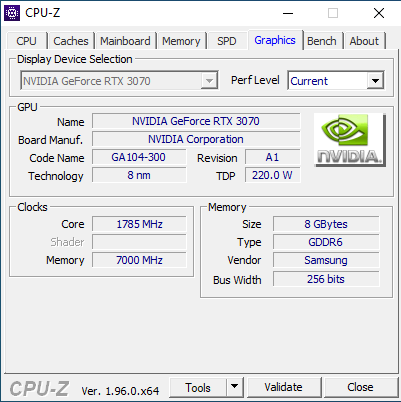Click the CPU-Z app icon in title bar
Image resolution: width=401 pixels, height=402 pixels.
click(x=12, y=13)
